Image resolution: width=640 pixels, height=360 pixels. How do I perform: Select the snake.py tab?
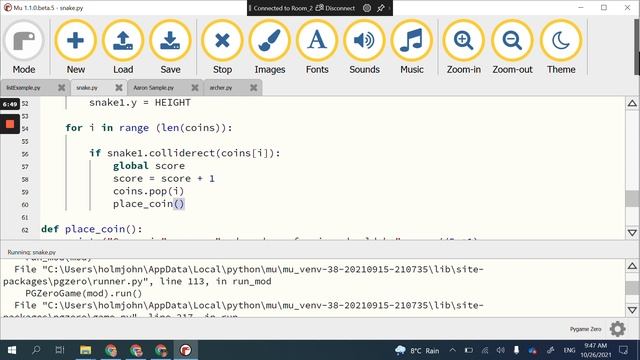click(87, 88)
